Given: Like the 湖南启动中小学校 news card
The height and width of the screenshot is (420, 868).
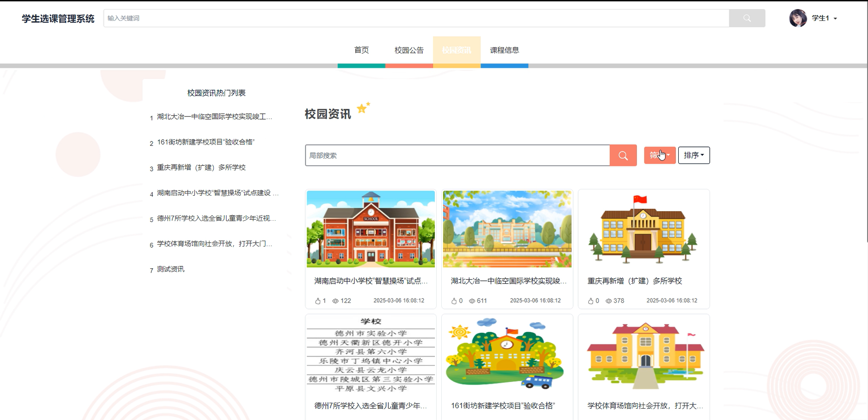Looking at the screenshot, I should [x=318, y=301].
